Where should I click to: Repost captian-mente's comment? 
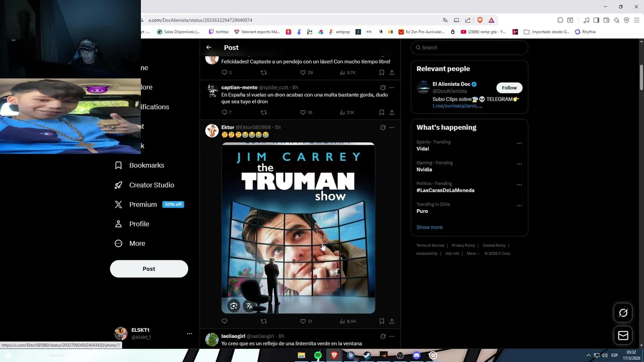click(x=264, y=112)
